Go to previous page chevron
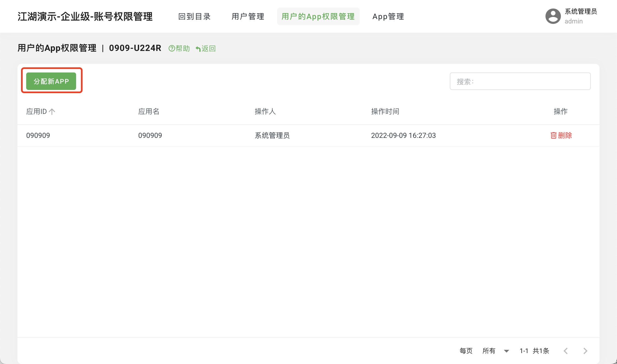Image resolution: width=617 pixels, height=364 pixels. 566,351
